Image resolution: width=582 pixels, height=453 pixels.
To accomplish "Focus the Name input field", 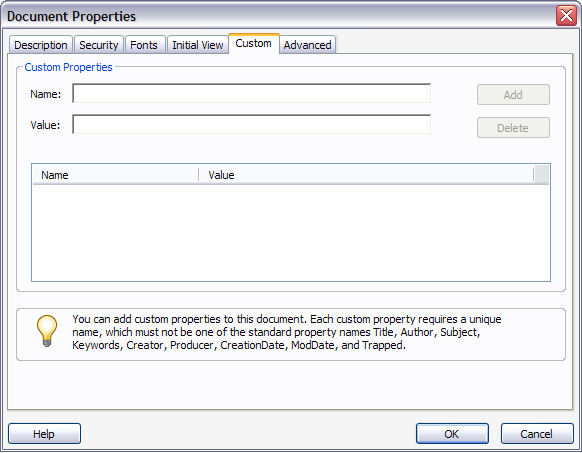I will pos(252,94).
